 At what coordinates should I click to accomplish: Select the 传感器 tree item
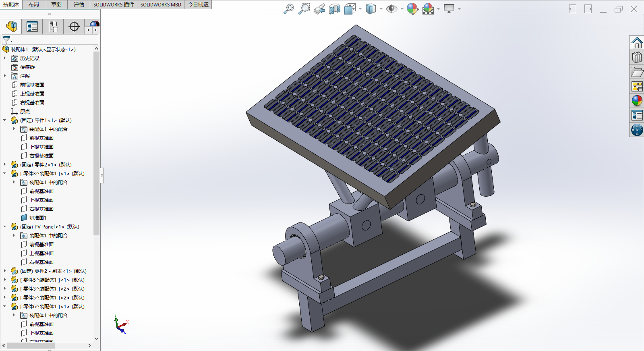23,67
